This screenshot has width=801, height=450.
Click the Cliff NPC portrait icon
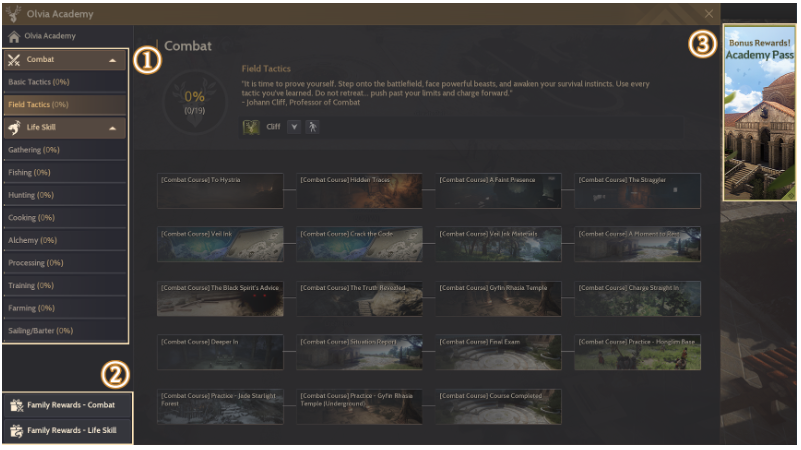point(251,127)
